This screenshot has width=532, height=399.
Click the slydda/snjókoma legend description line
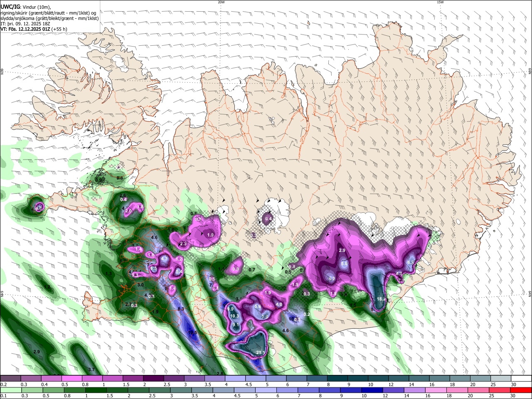point(49,18)
